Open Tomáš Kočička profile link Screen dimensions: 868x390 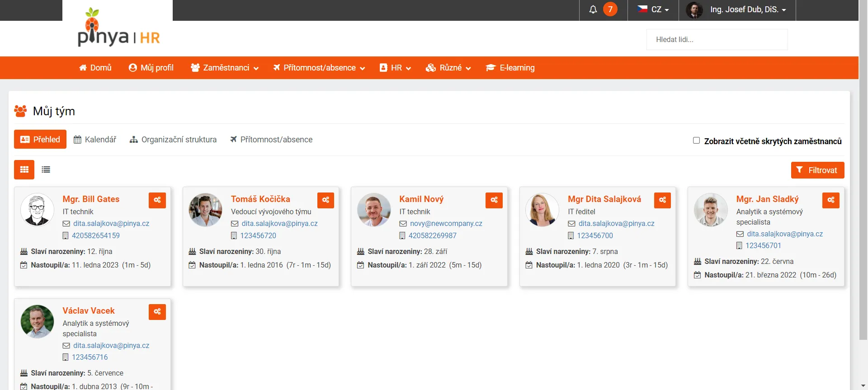coord(260,199)
